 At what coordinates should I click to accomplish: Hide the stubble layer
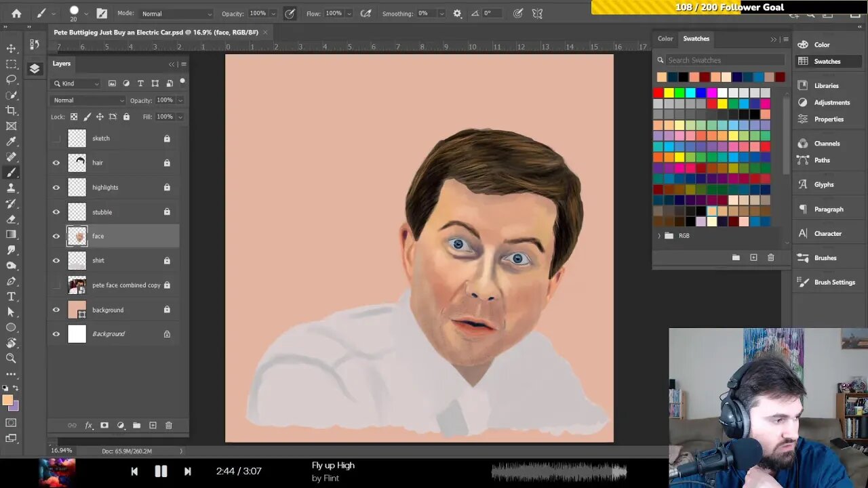56,212
